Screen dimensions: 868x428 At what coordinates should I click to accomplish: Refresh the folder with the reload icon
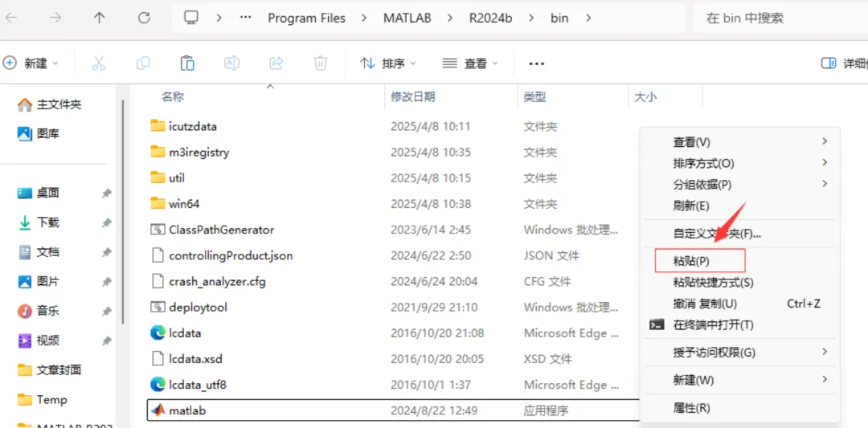coord(144,18)
